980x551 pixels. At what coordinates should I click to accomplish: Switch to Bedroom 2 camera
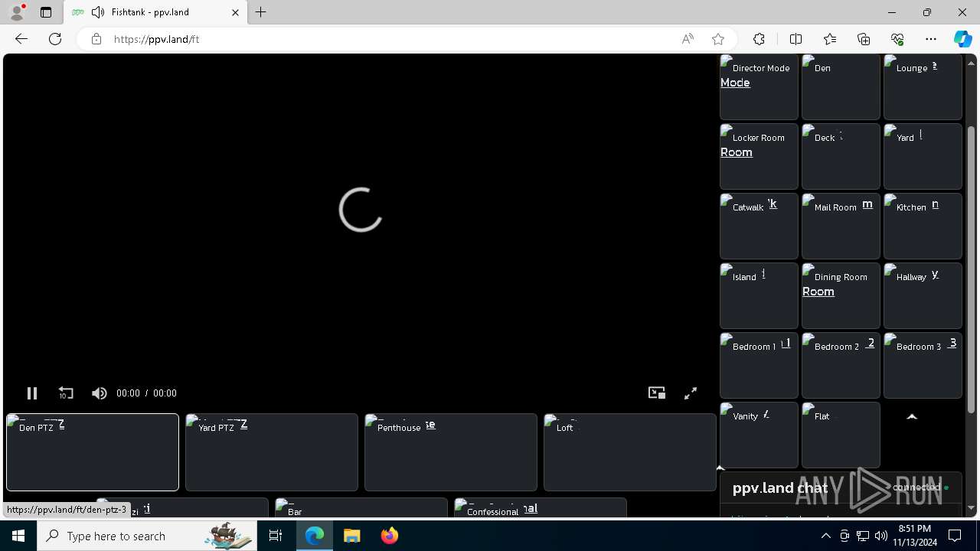(x=841, y=365)
